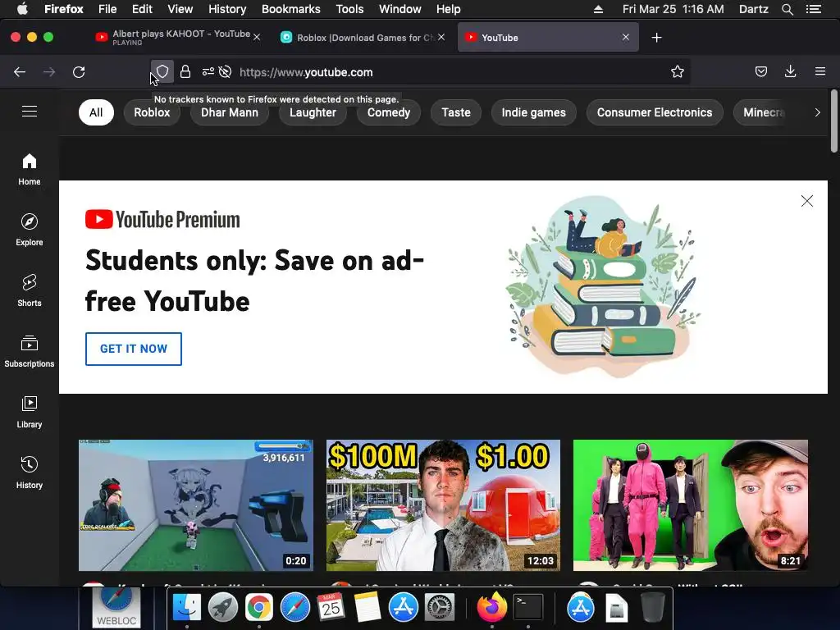The width and height of the screenshot is (840, 630).
Task: Select the Consumer Electronics filter chip
Action: 655,112
